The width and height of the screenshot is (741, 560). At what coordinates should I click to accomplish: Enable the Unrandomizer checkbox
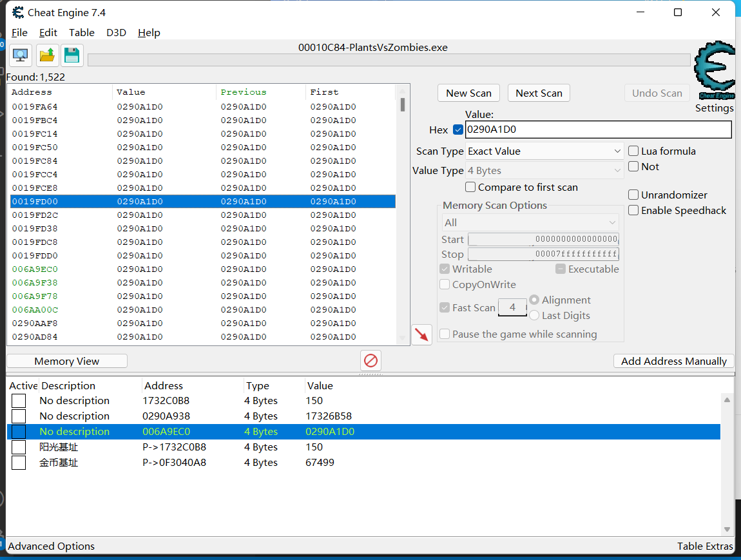633,195
